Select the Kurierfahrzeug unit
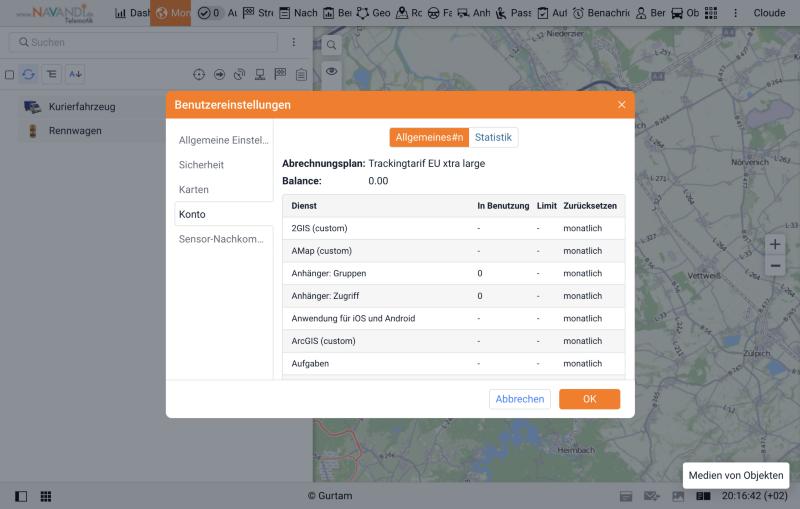The width and height of the screenshot is (800, 509). click(82, 107)
